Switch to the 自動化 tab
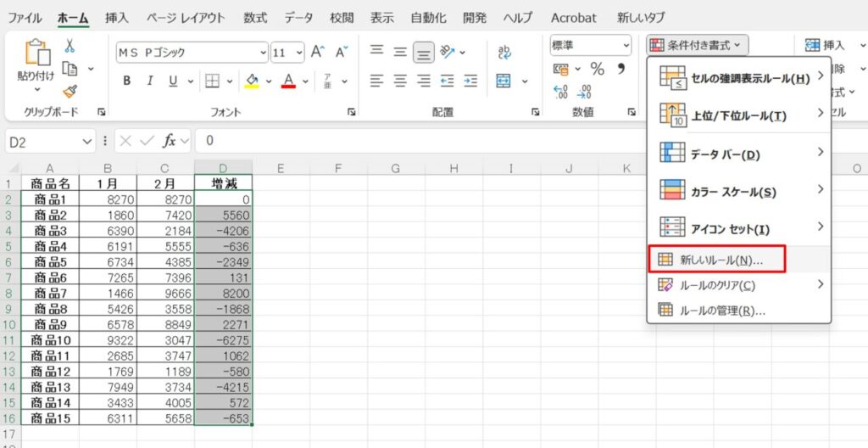Screen dimensions: 868x448 pyautogui.click(x=428, y=18)
